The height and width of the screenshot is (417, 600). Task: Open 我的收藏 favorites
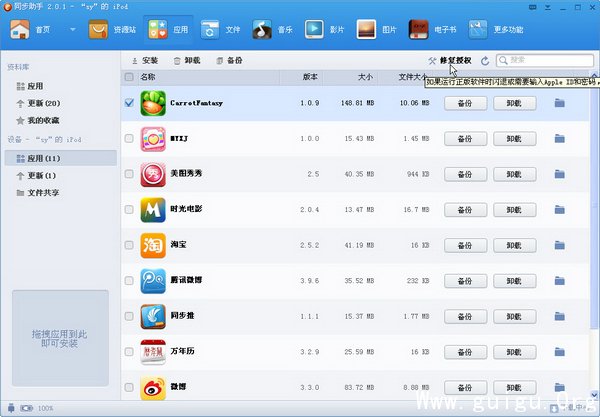pyautogui.click(x=38, y=121)
